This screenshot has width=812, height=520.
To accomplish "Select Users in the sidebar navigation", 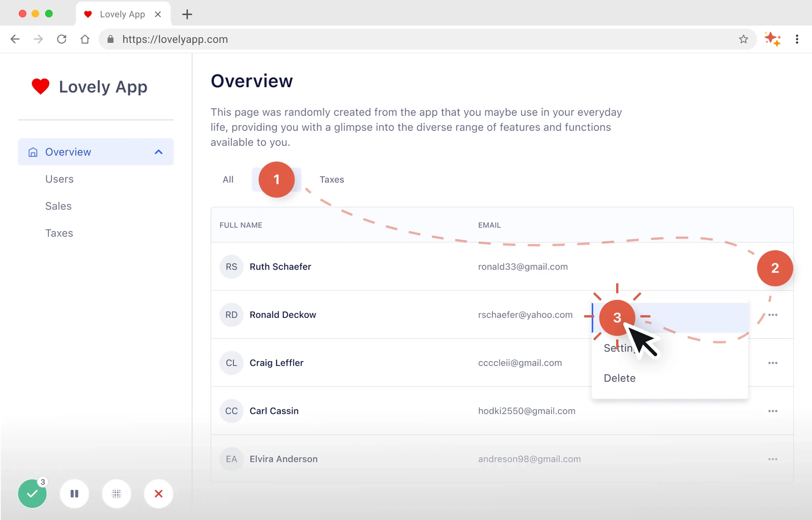I will pyautogui.click(x=59, y=179).
